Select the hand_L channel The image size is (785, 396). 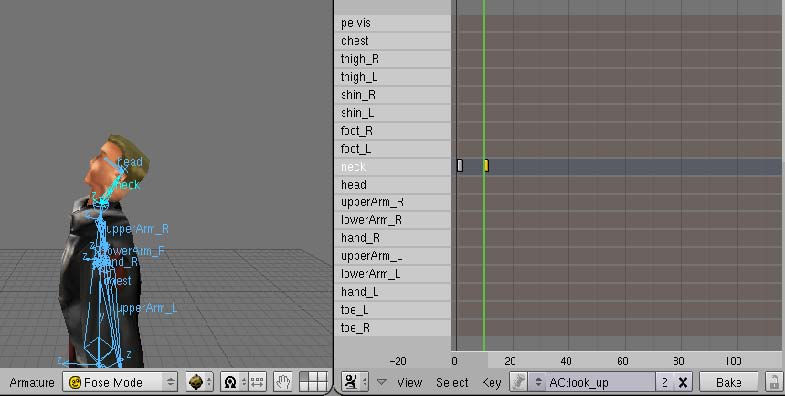point(392,292)
